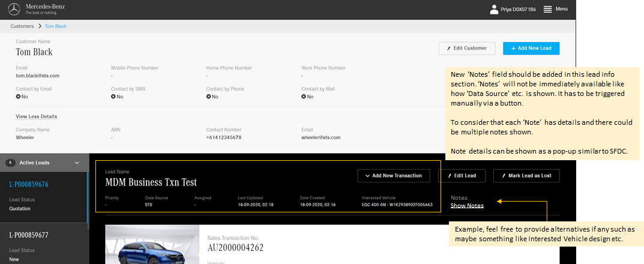Click sales transaction number AU2000004262
The height and width of the screenshot is (264, 644).
(x=235, y=248)
